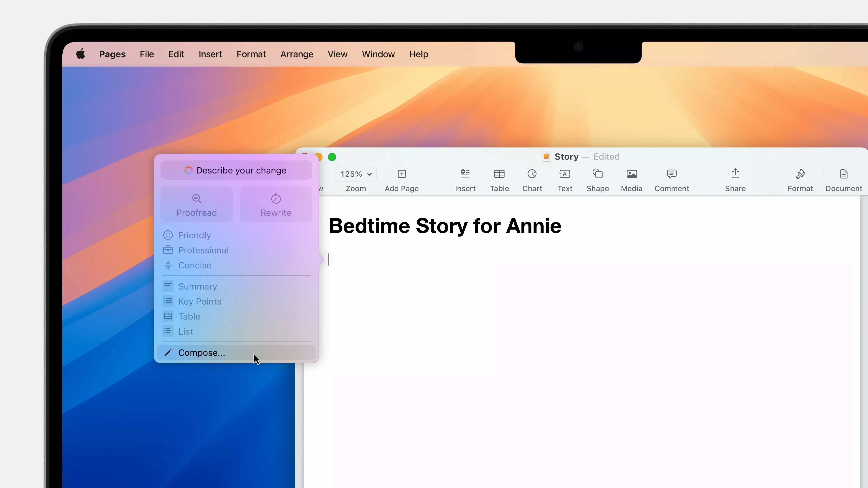Open the 125% Zoom dropdown

click(356, 174)
